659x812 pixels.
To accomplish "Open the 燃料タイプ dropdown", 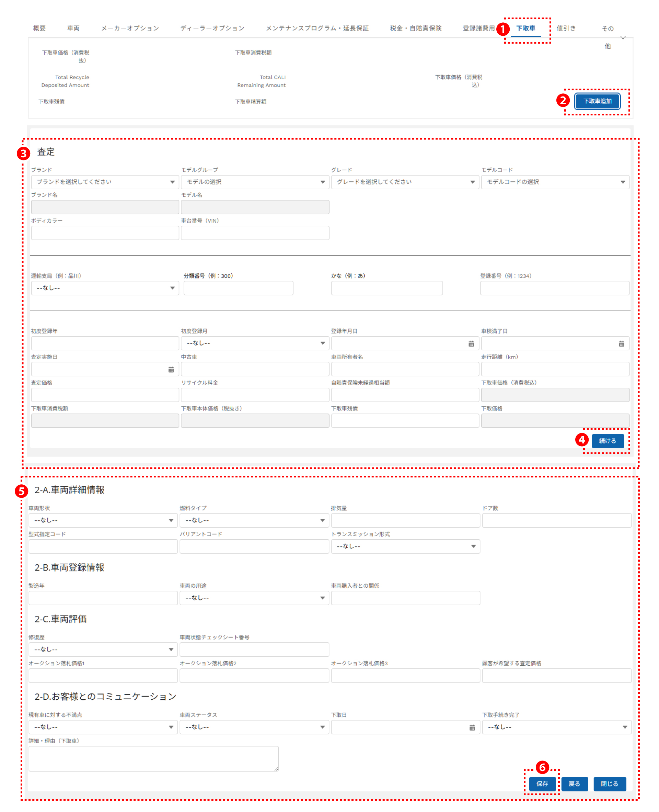I will (254, 520).
